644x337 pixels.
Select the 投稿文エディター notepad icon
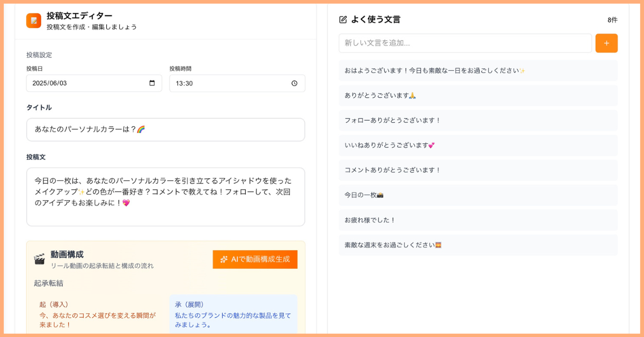[33, 21]
